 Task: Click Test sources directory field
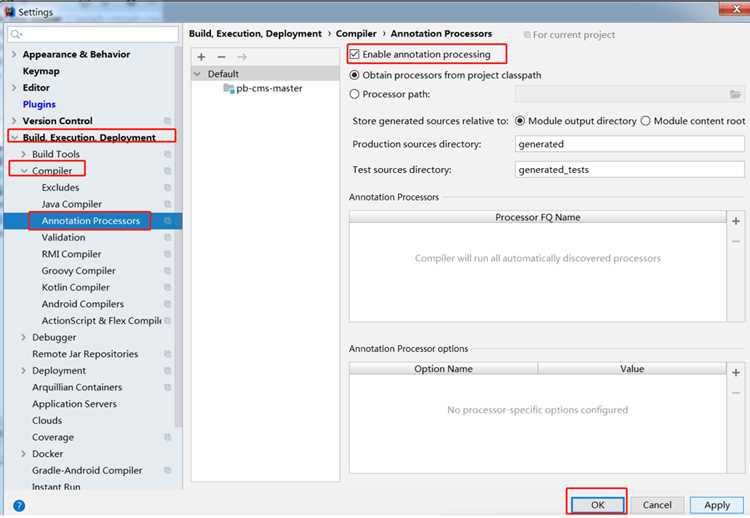(x=629, y=169)
